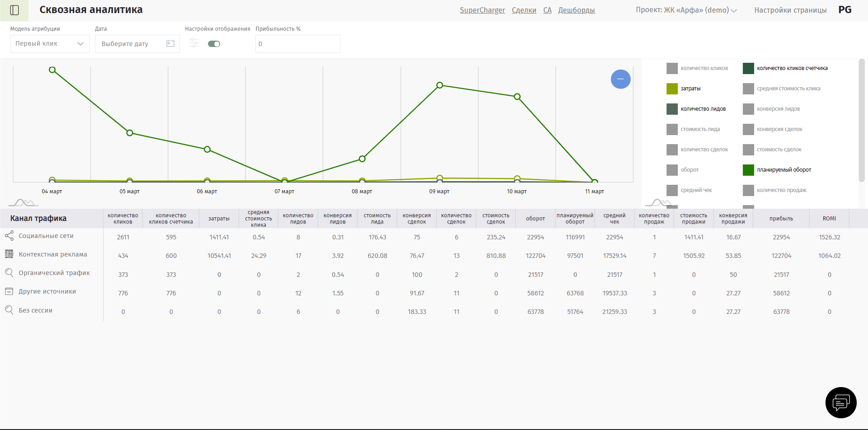Sort by затраты column header
This screenshot has width=868, height=430.
pyautogui.click(x=219, y=219)
